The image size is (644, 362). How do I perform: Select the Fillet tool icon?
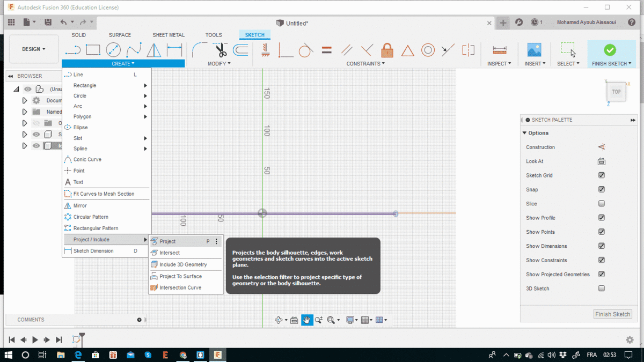click(x=200, y=50)
